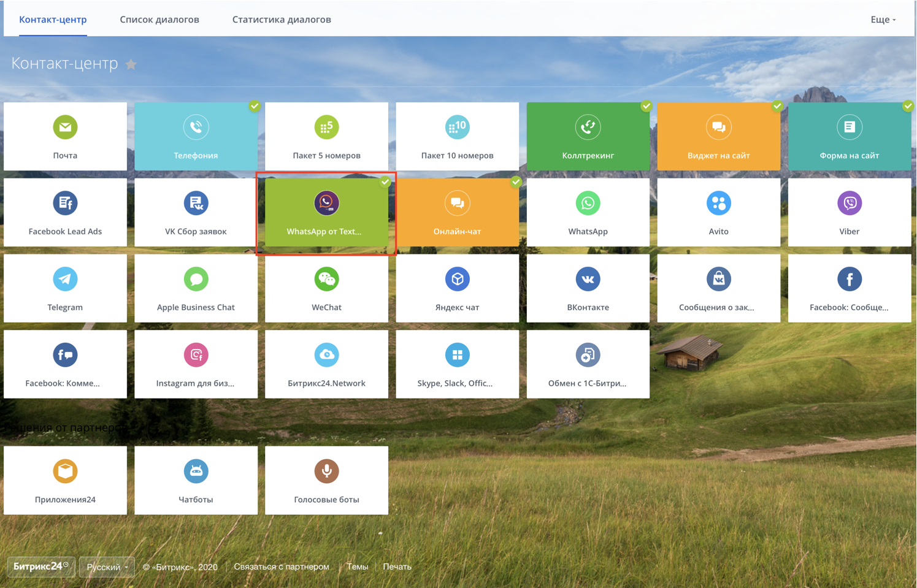Select the Пакет 5 номеров icon
The image size is (917, 588).
326,127
